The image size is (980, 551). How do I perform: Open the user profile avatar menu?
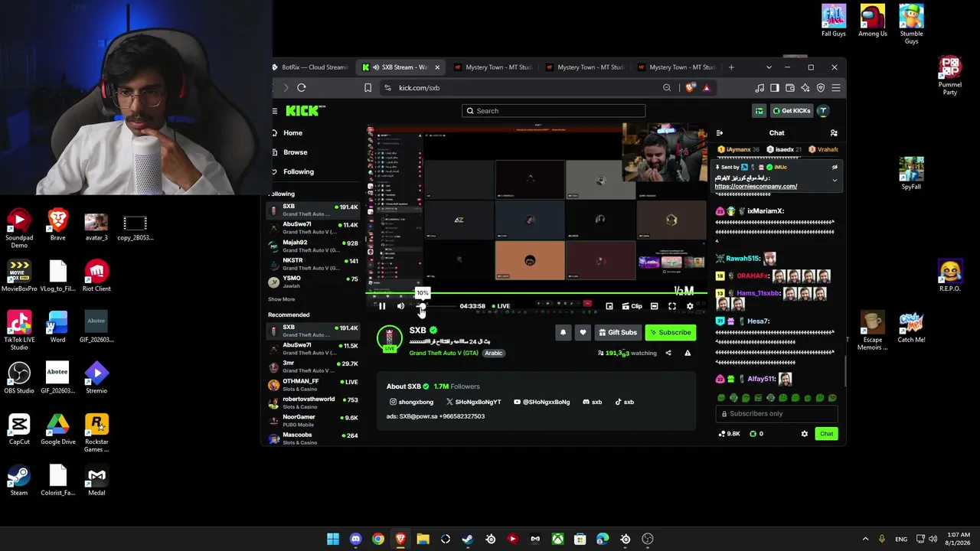pos(823,111)
